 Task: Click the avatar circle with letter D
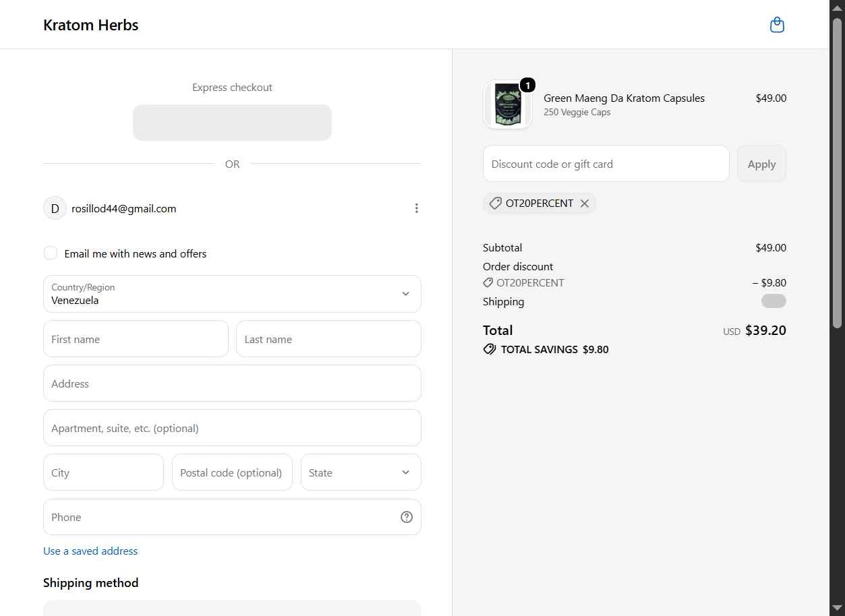(55, 208)
